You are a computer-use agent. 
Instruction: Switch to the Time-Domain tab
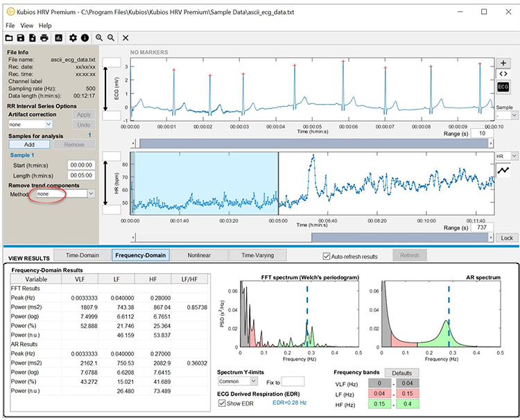80,255
